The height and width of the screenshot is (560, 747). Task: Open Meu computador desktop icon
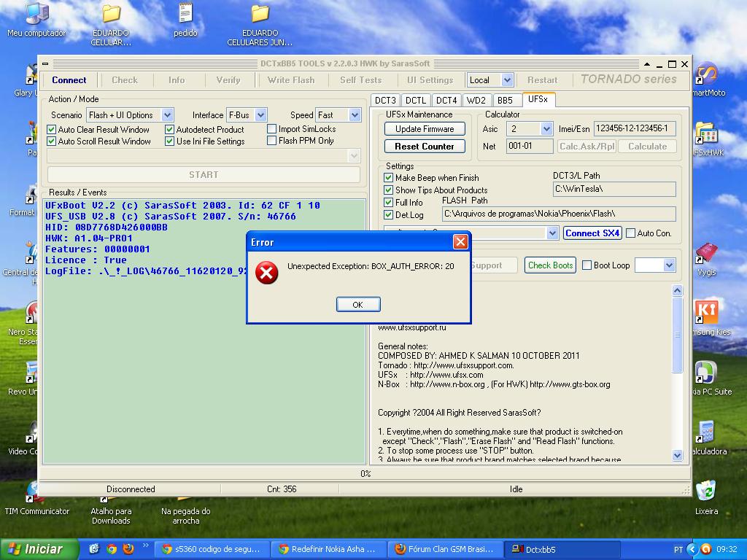tap(36, 20)
